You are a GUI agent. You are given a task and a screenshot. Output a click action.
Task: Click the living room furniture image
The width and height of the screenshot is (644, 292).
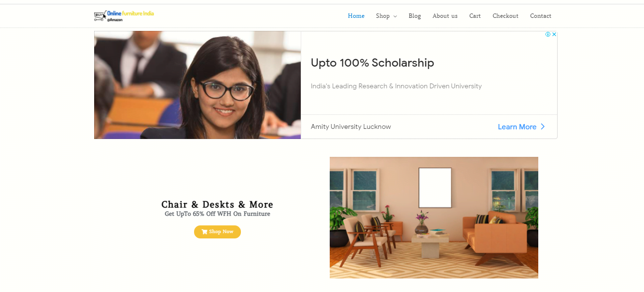coord(434,218)
